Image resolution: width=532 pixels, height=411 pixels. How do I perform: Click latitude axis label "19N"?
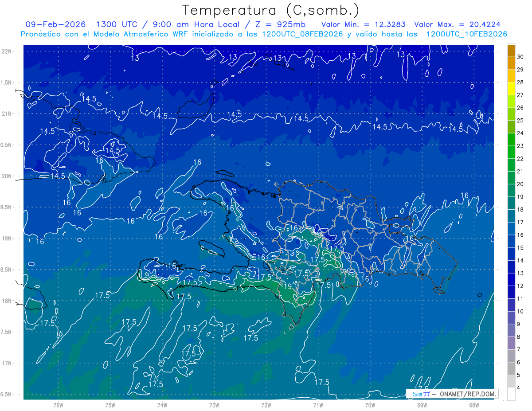coord(8,239)
